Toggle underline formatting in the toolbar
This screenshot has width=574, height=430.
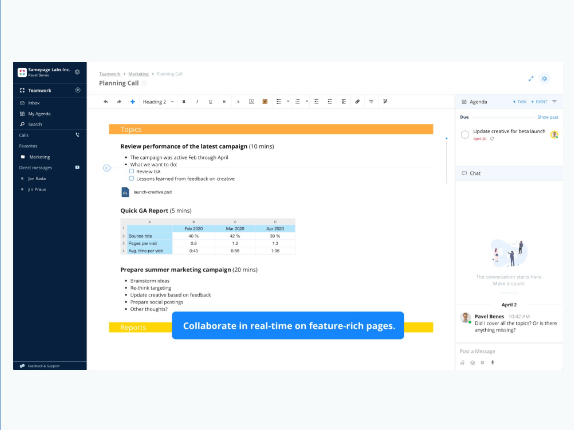(210, 102)
